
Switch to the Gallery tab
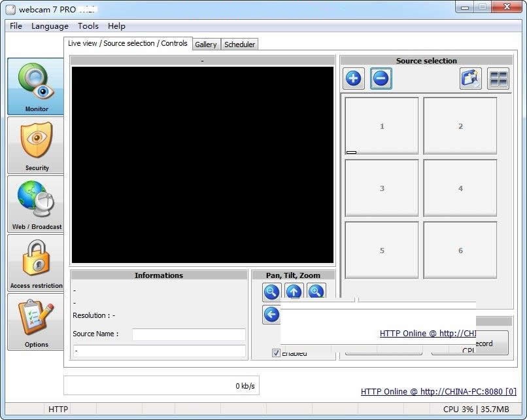coord(206,44)
